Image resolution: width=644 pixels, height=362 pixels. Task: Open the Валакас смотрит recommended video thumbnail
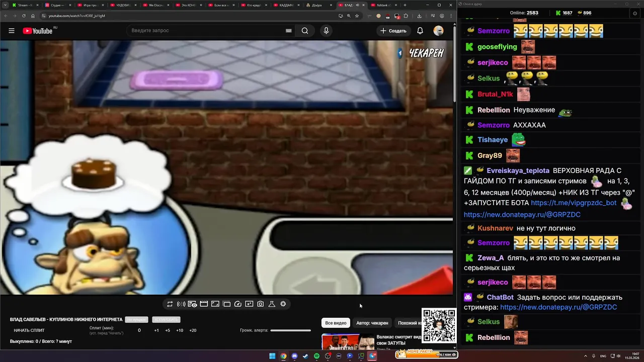[348, 342]
